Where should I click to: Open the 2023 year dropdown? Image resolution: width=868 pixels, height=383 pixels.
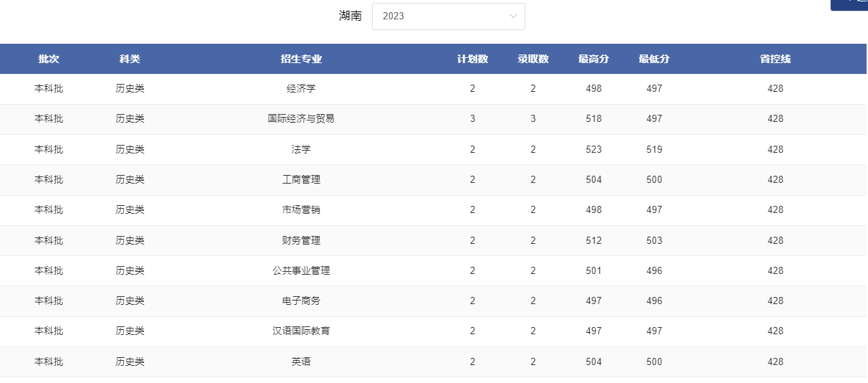point(448,16)
